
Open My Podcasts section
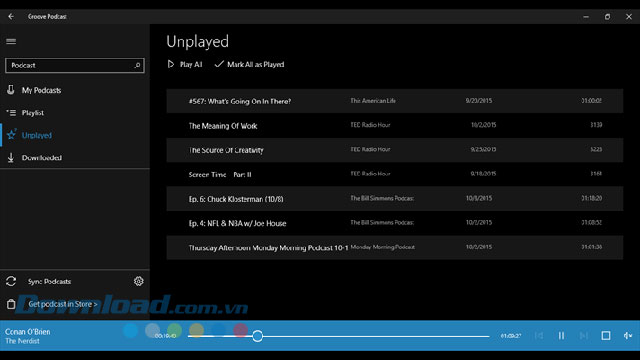tap(75, 90)
